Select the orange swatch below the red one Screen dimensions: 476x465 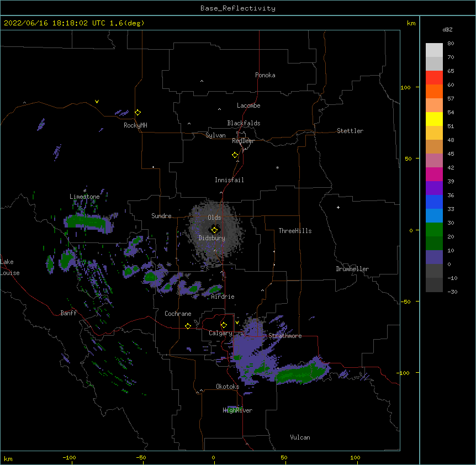point(434,91)
